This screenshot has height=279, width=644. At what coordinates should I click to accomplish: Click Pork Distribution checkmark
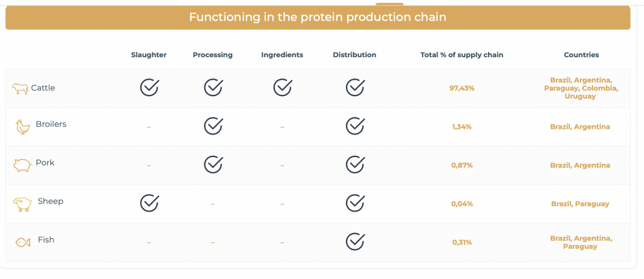(355, 165)
